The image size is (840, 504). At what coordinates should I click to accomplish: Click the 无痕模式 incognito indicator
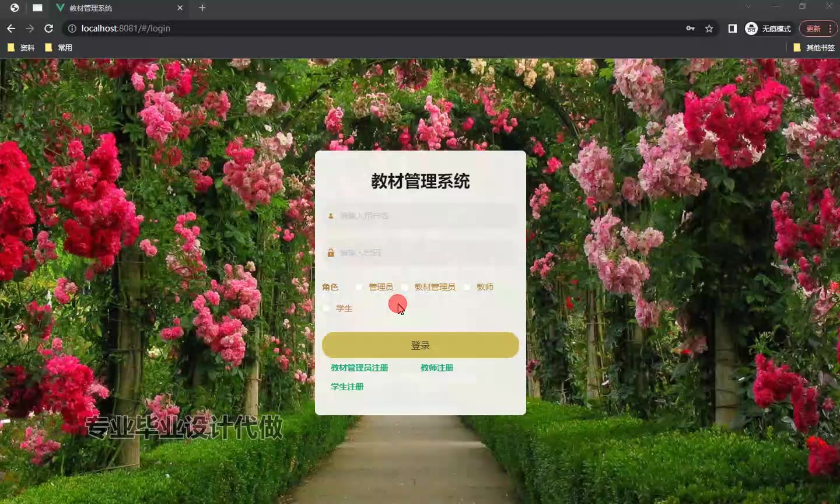point(768,28)
